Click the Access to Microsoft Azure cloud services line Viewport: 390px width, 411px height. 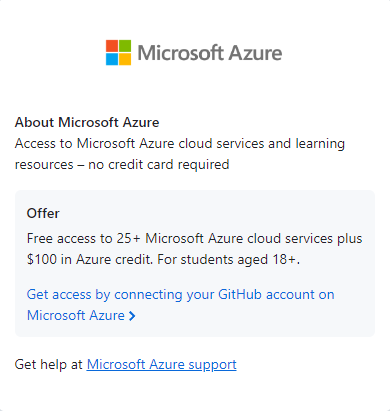[180, 144]
